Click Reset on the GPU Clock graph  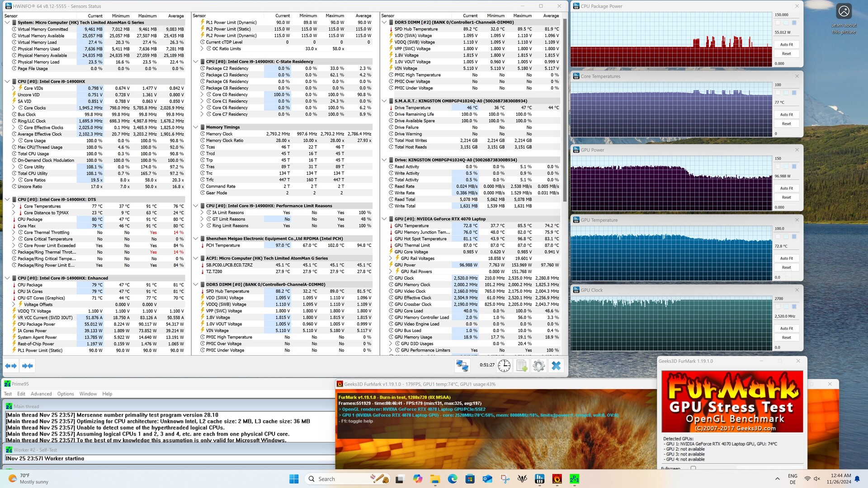pyautogui.click(x=786, y=338)
